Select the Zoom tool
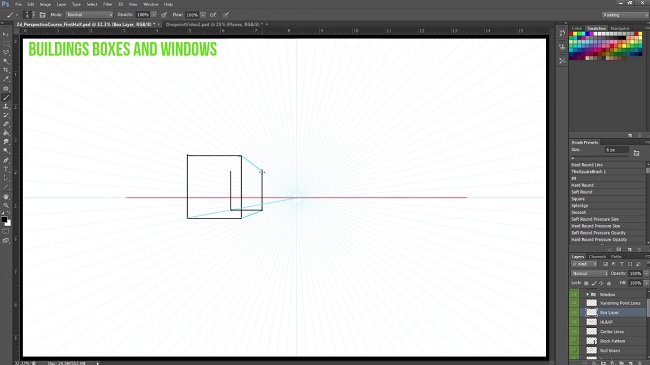The image size is (650, 365). point(6,205)
